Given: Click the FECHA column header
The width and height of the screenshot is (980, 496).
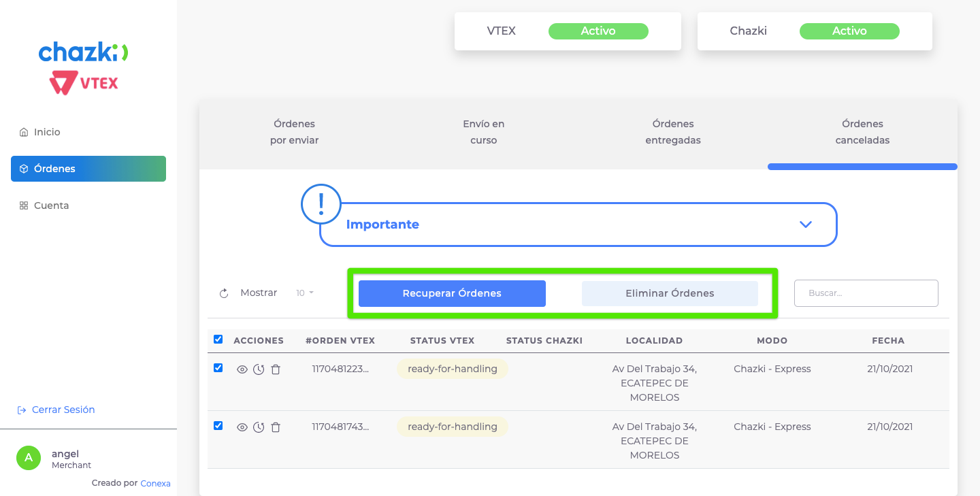Looking at the screenshot, I should tap(888, 340).
